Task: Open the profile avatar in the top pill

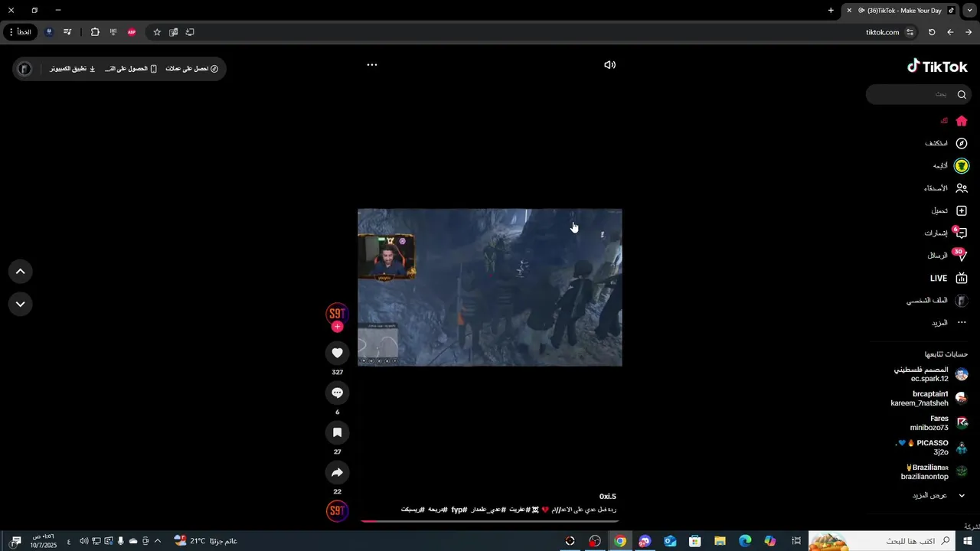Action: click(x=24, y=69)
